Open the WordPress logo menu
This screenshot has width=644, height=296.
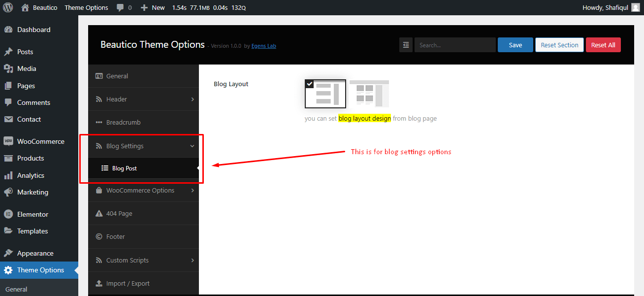pos(8,7)
